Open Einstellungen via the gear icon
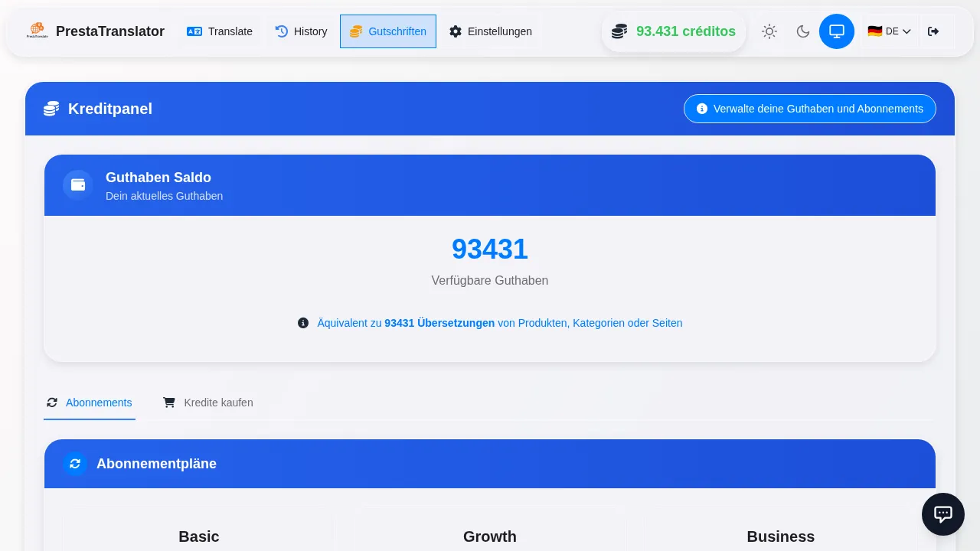The image size is (980, 551). (x=456, y=31)
